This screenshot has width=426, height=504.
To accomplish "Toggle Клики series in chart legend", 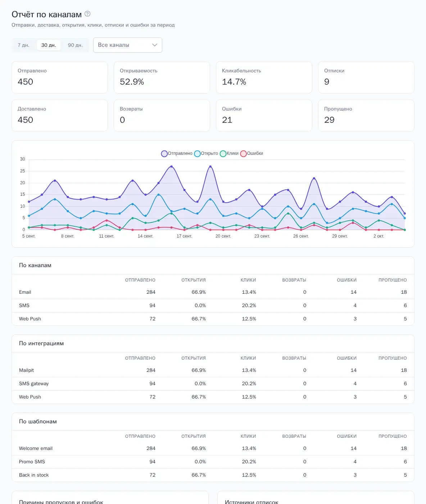I will (x=229, y=153).
